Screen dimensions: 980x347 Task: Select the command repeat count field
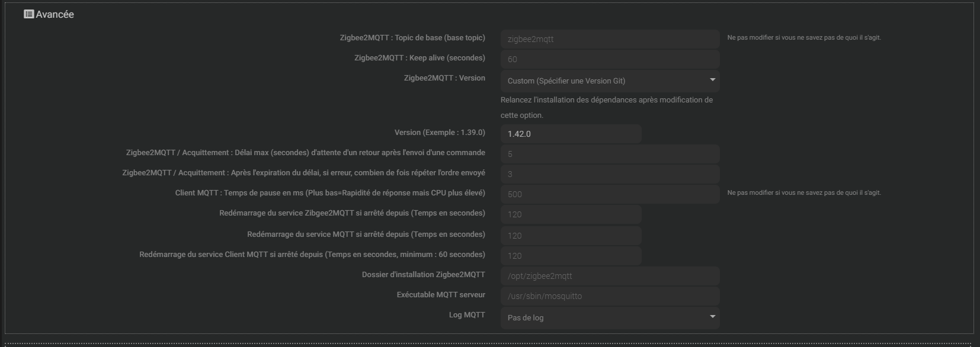[609, 174]
